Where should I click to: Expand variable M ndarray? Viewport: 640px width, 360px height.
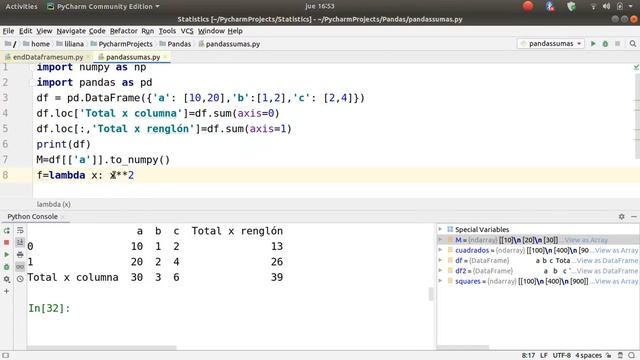coord(440,240)
